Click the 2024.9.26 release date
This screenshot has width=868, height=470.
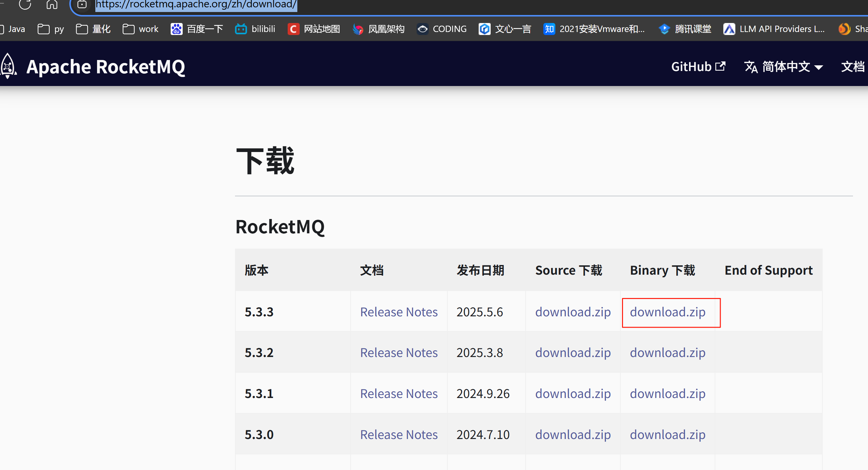point(483,394)
